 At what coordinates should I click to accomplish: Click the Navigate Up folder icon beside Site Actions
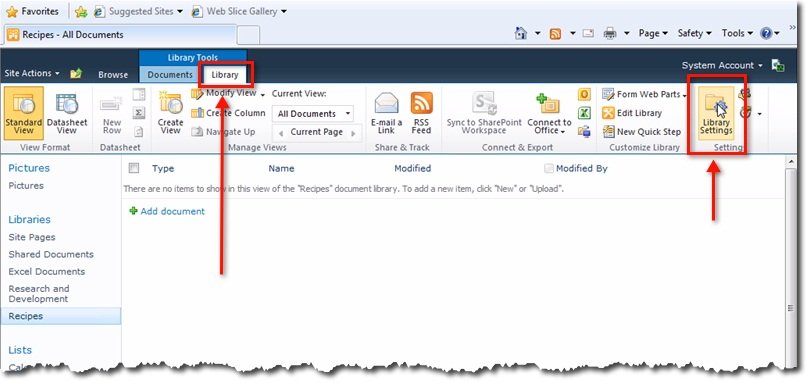coord(76,74)
